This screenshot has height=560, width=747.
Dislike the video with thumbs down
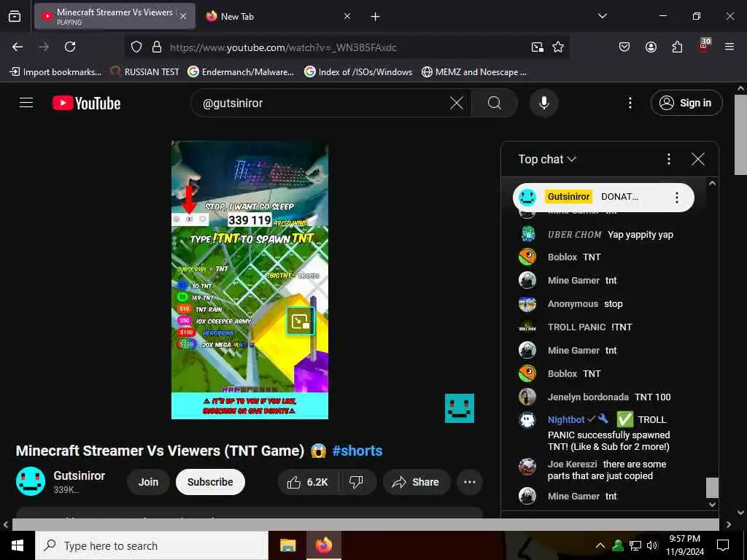pos(356,482)
